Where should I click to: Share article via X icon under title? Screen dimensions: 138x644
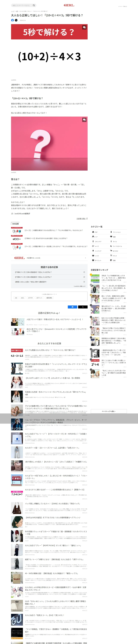[16, 20]
